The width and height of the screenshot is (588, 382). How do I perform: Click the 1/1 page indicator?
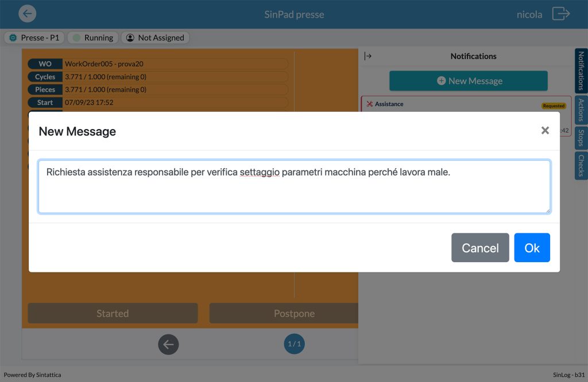(294, 344)
